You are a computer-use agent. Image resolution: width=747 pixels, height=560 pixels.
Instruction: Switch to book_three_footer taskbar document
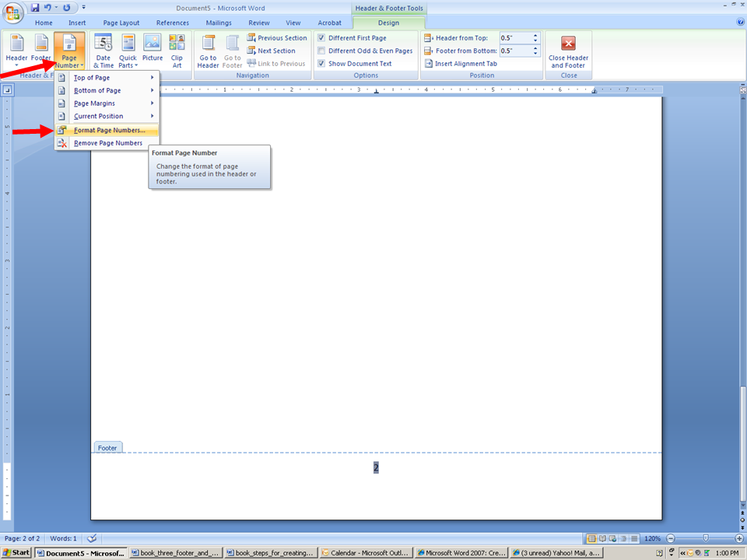pos(175,553)
